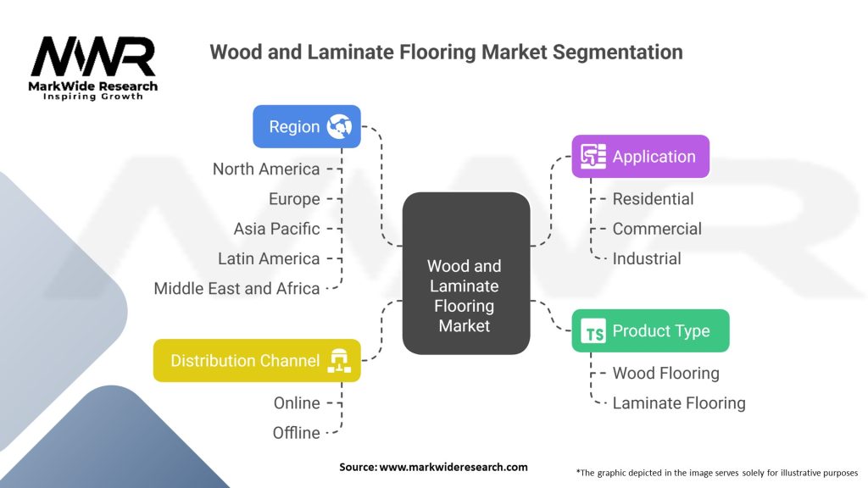Click the Wood and Laminate Flooring Market Segmentation title
The width and height of the screenshot is (868, 488).
[446, 52]
